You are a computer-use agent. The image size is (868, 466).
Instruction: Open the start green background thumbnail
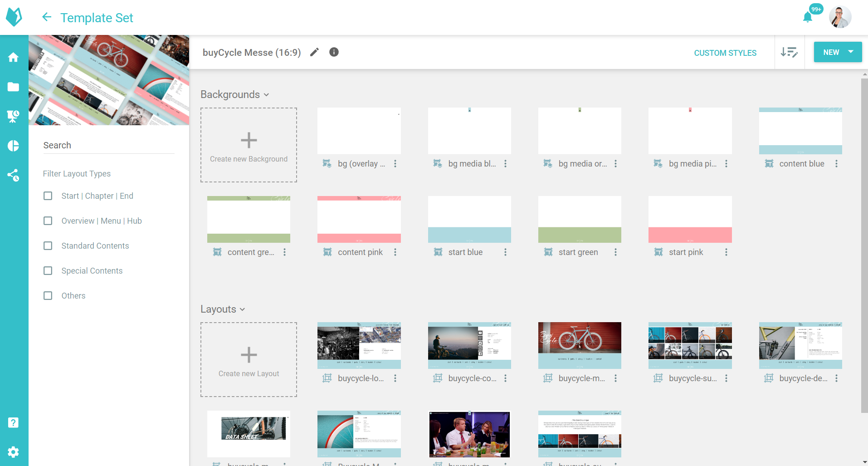pos(580,219)
